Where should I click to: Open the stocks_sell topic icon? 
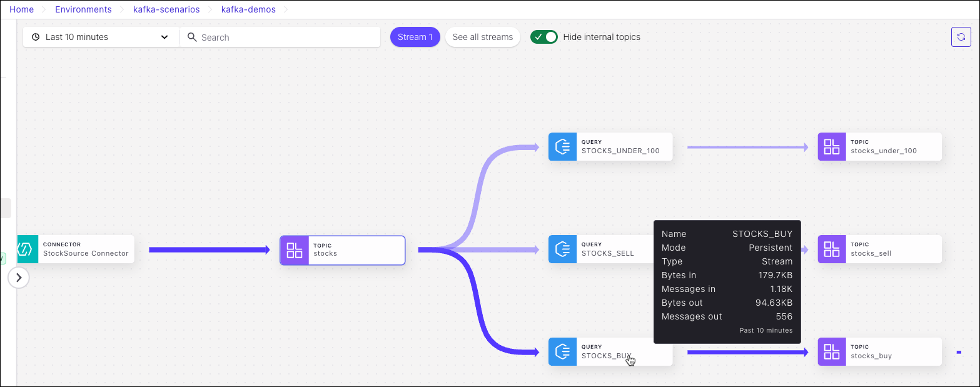pos(832,249)
